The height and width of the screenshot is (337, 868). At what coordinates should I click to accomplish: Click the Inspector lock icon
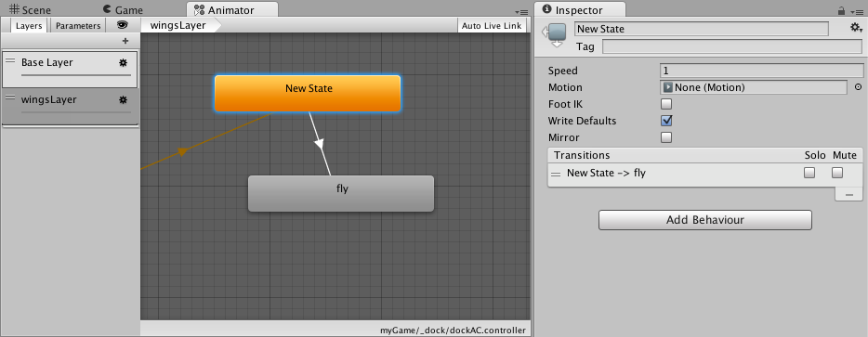tap(841, 10)
